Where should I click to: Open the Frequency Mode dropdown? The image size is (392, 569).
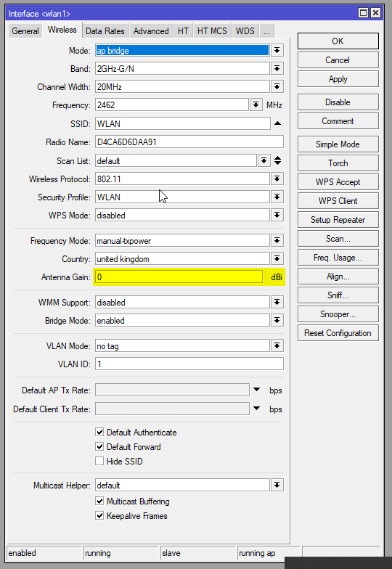click(x=277, y=241)
